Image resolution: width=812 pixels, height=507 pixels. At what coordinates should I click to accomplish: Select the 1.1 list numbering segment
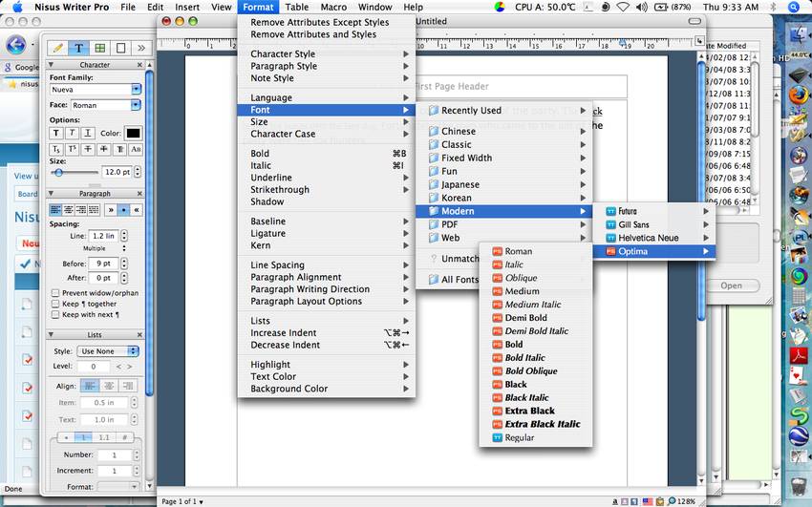[104, 437]
